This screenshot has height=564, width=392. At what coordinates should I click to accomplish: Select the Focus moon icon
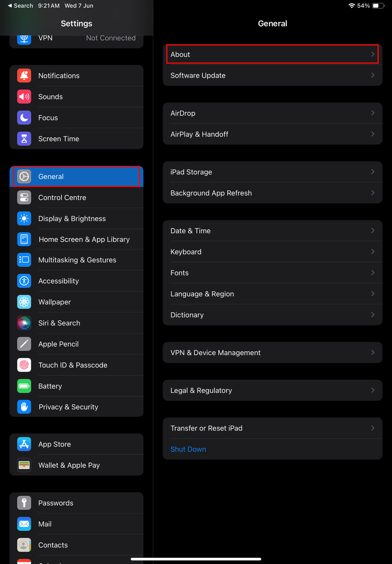[x=24, y=118]
